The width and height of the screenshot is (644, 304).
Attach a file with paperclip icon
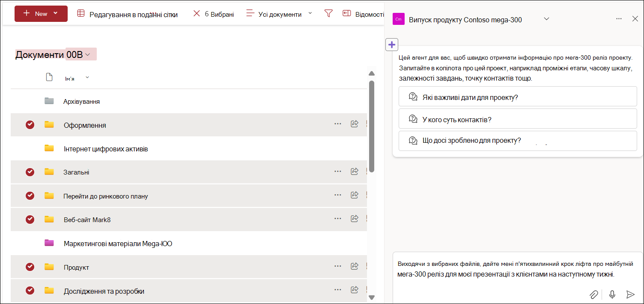coord(593,294)
